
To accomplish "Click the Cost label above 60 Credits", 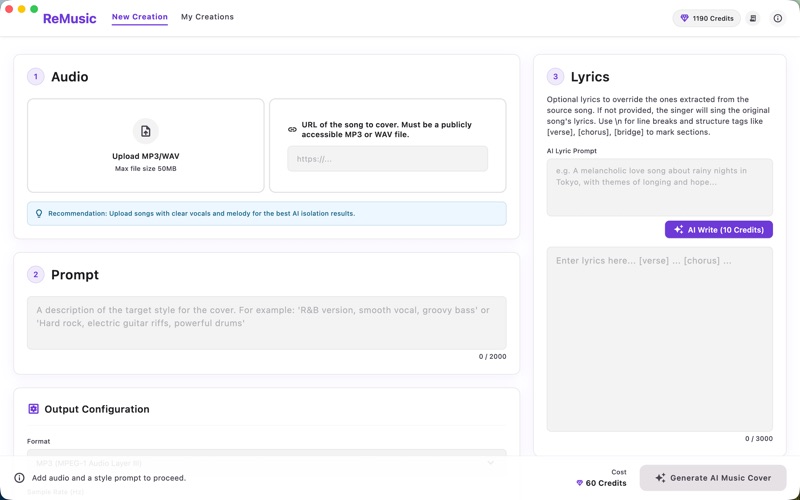I will (619, 472).
